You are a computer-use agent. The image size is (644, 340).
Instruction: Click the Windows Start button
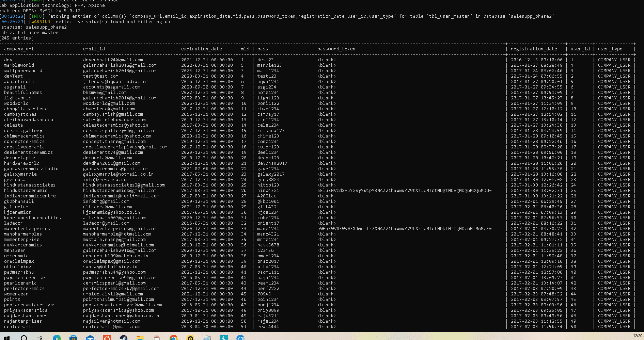point(6,337)
